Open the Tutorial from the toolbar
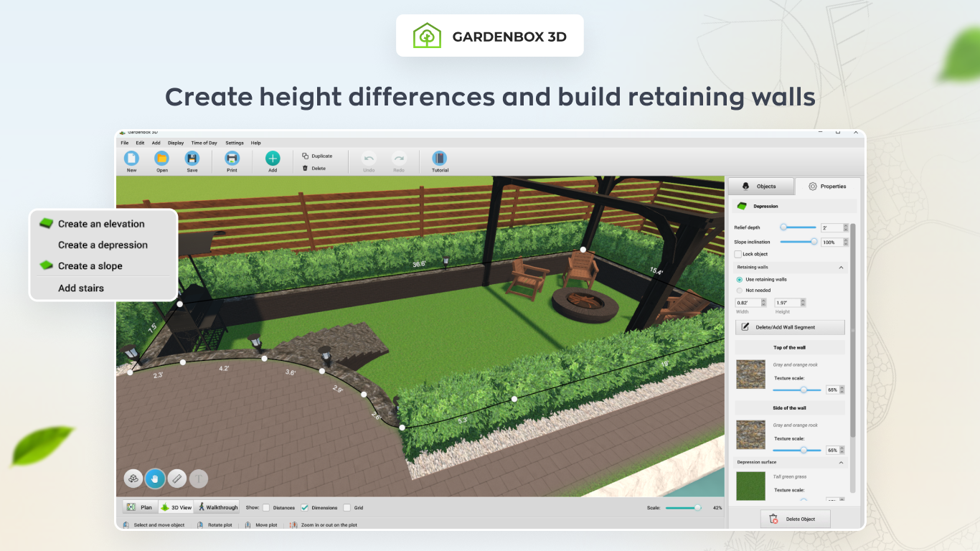 (440, 159)
